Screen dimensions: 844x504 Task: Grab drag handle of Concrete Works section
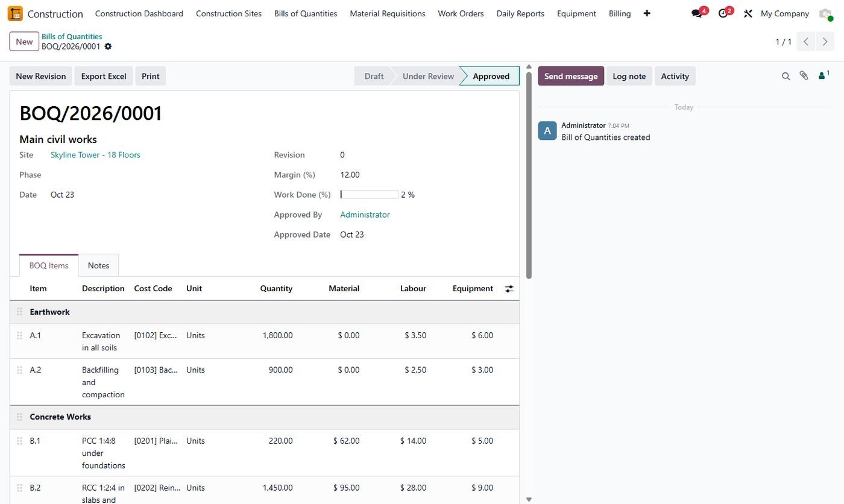pyautogui.click(x=19, y=417)
